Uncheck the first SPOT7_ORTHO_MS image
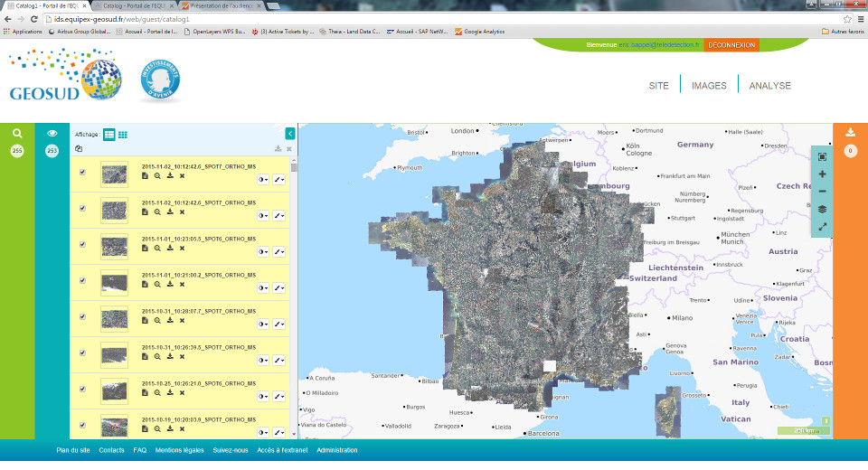Screen dimensions: 868x470 [x=83, y=172]
